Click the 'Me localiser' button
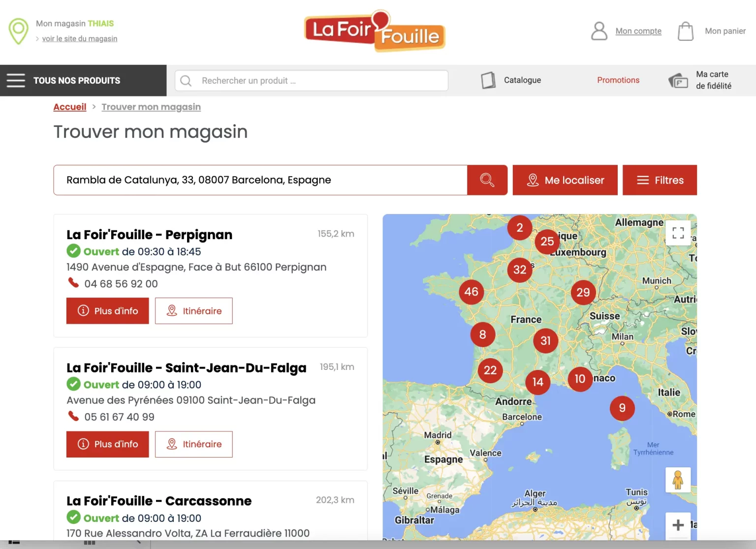756x549 pixels. (565, 180)
